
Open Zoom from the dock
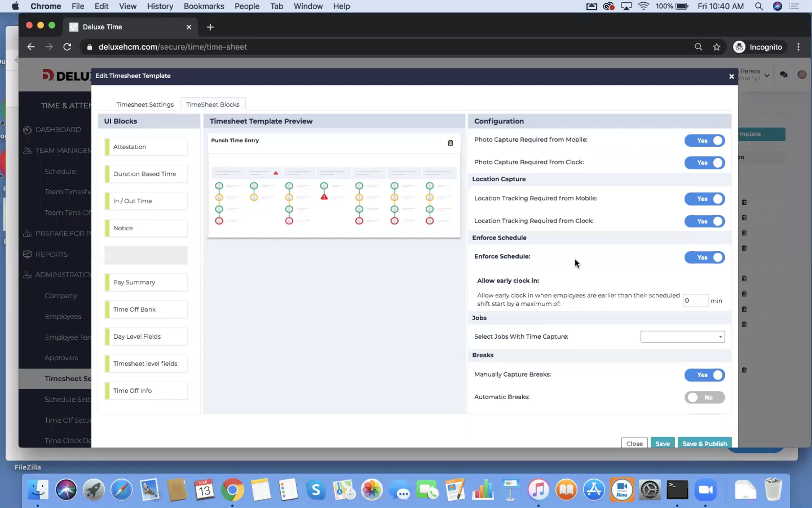(705, 490)
